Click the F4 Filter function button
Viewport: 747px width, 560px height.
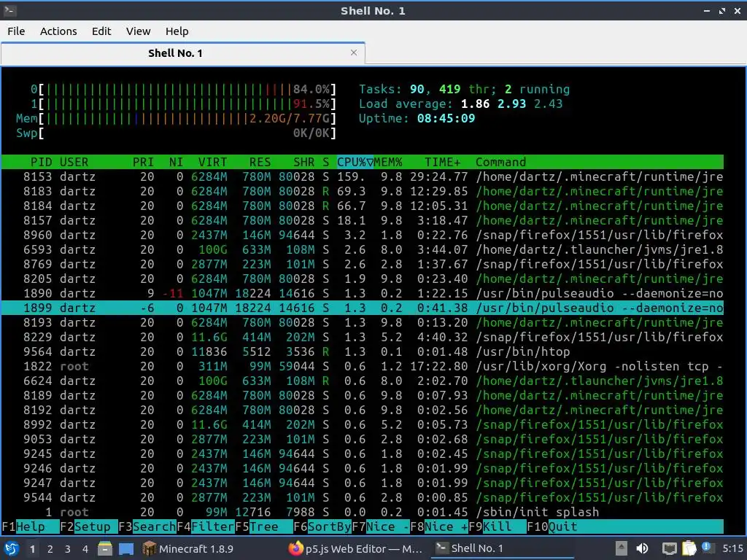(x=206, y=526)
